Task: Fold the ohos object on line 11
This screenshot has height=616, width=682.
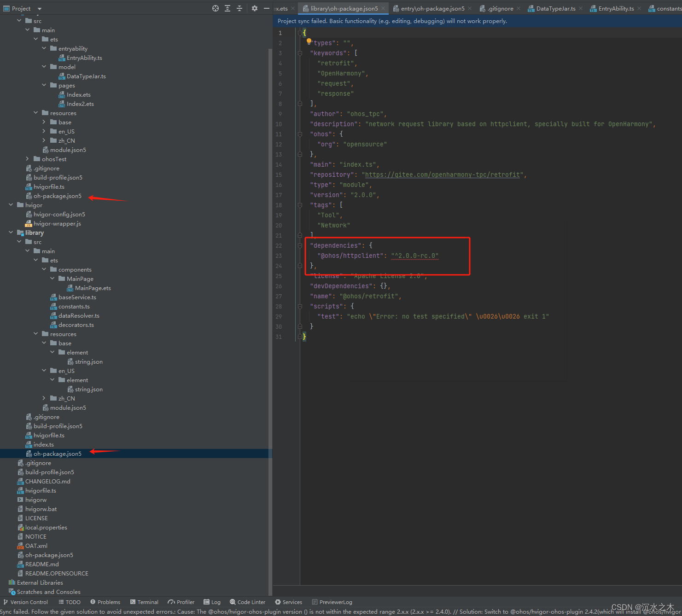Action: [300, 134]
